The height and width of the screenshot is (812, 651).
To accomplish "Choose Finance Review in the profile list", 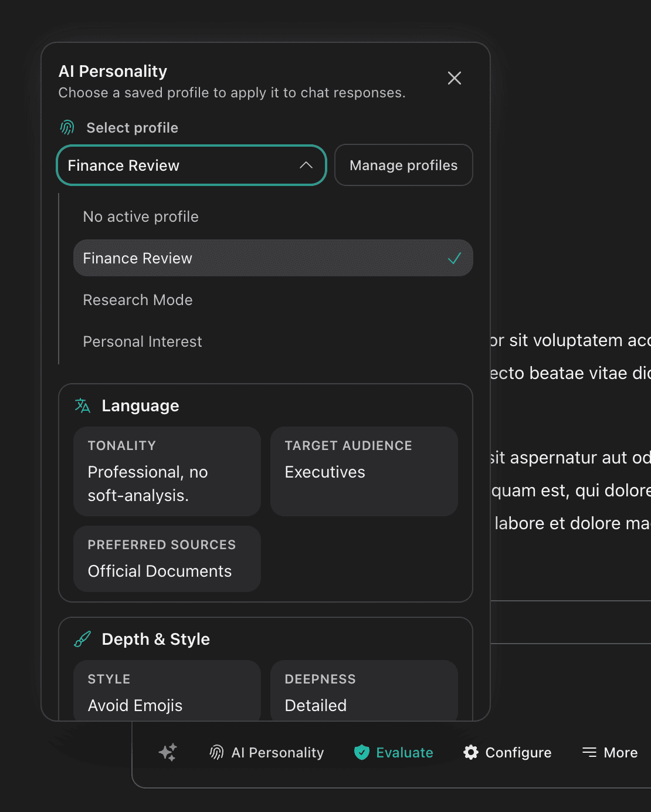I will 273,258.
